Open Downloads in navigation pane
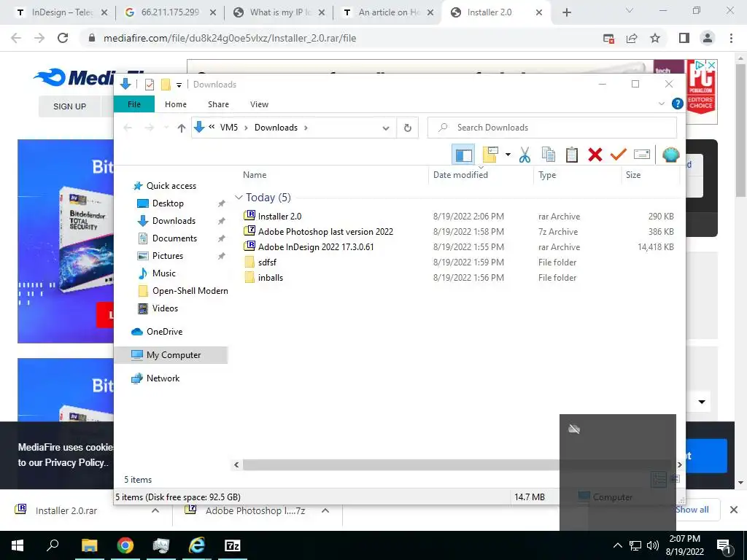 coord(174,221)
